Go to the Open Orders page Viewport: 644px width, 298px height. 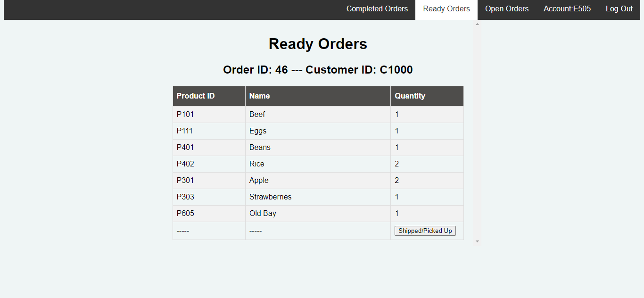[507, 9]
